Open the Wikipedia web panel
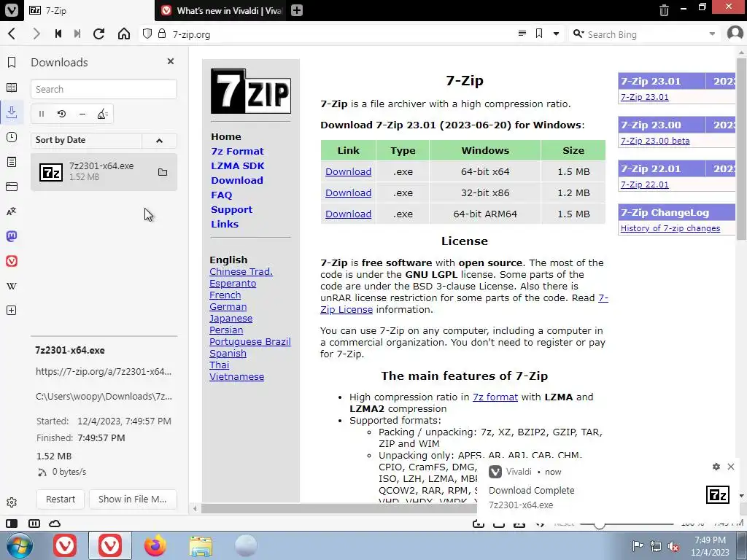Viewport: 747px width, 560px height. [x=12, y=286]
